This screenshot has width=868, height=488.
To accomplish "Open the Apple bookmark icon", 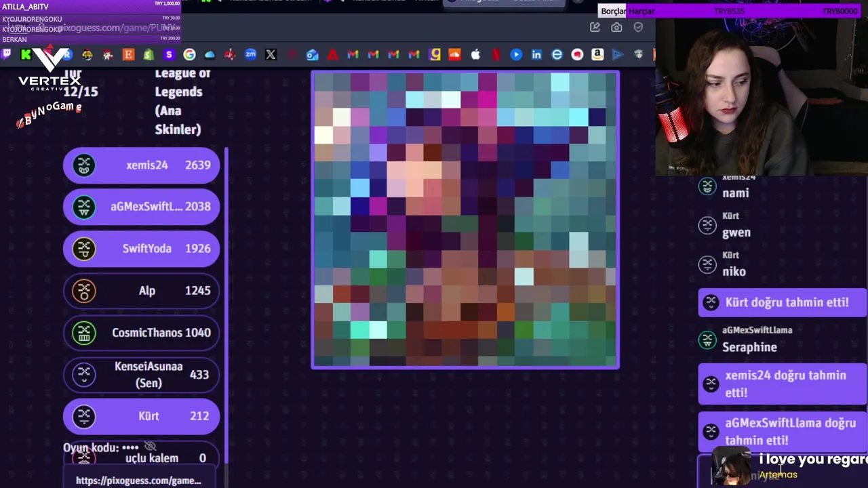I will click(475, 54).
